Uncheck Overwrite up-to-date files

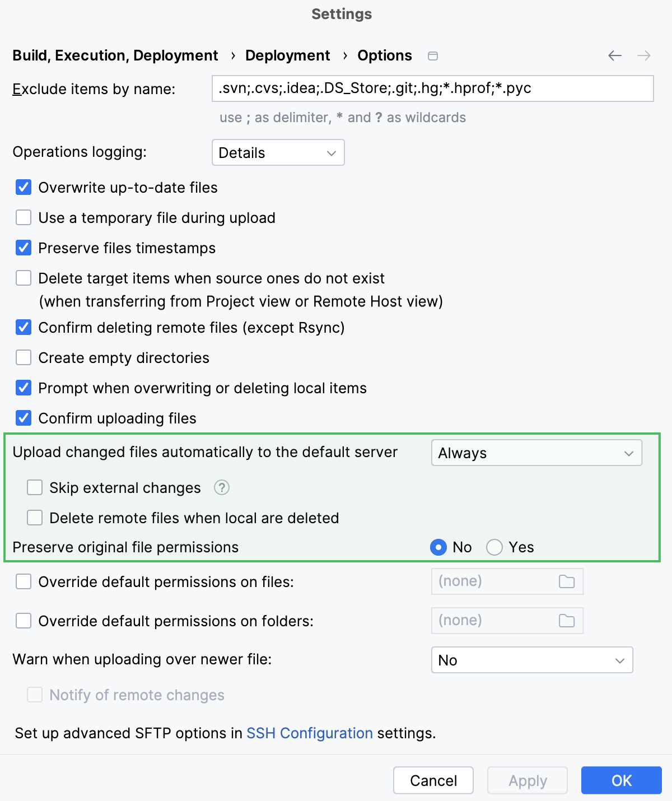click(x=23, y=187)
